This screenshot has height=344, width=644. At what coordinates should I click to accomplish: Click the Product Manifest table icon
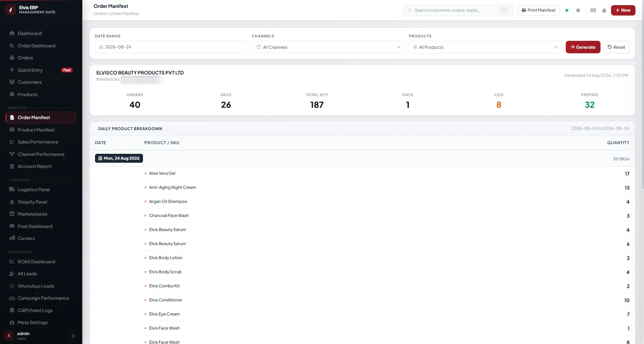(12, 130)
